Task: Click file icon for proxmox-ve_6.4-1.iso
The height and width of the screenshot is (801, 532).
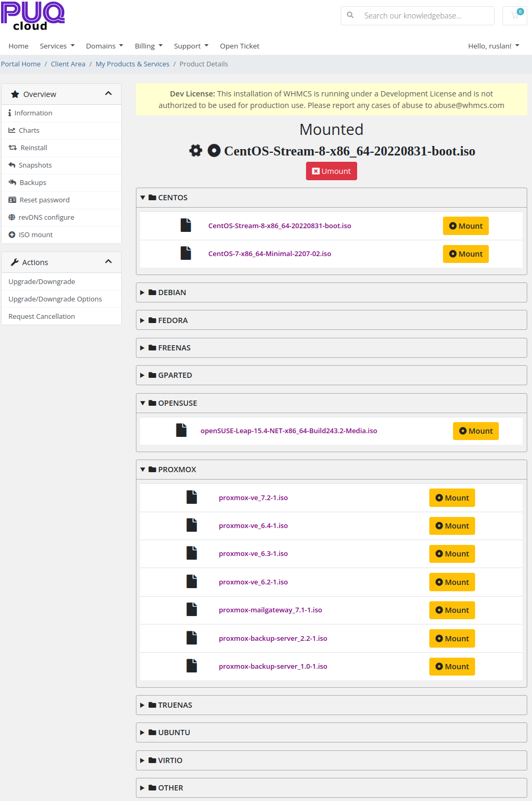Action: [192, 525]
